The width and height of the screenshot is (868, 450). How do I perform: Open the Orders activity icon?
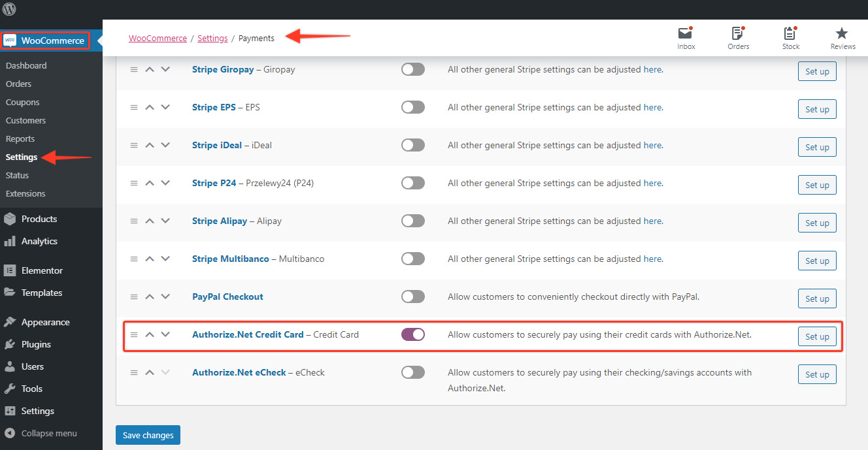[738, 34]
